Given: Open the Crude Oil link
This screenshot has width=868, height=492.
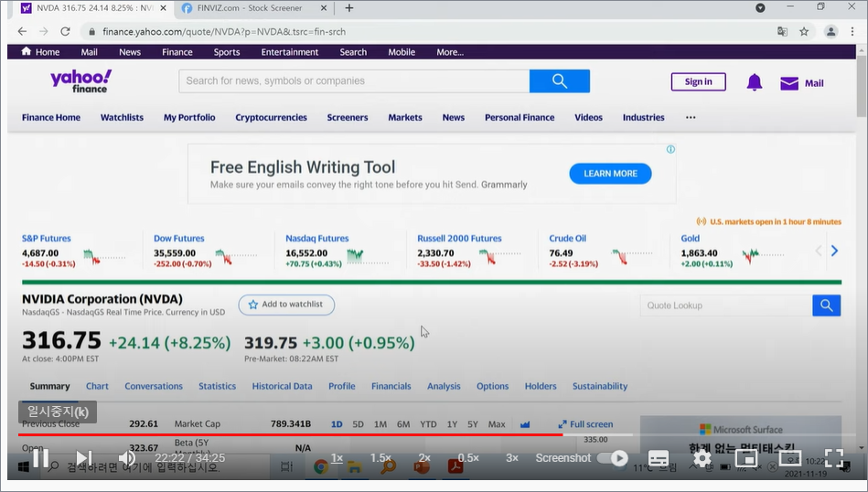Looking at the screenshot, I should click(x=567, y=239).
